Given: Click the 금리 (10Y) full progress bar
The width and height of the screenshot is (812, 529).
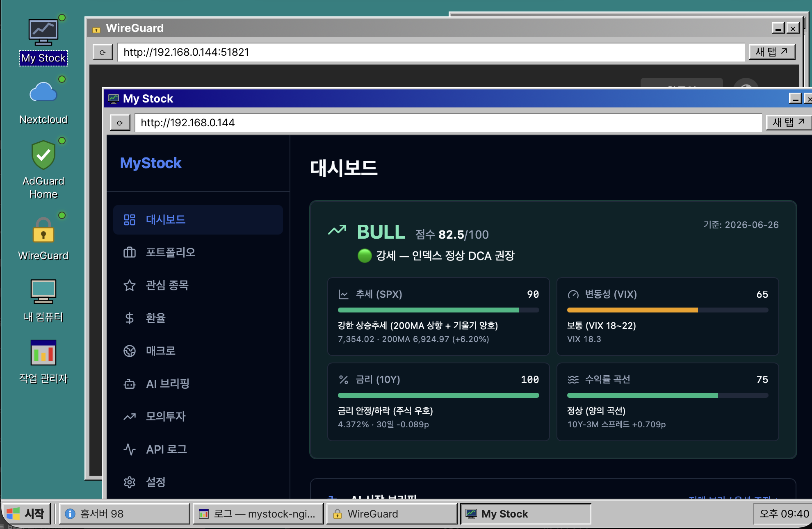Looking at the screenshot, I should (x=438, y=395).
